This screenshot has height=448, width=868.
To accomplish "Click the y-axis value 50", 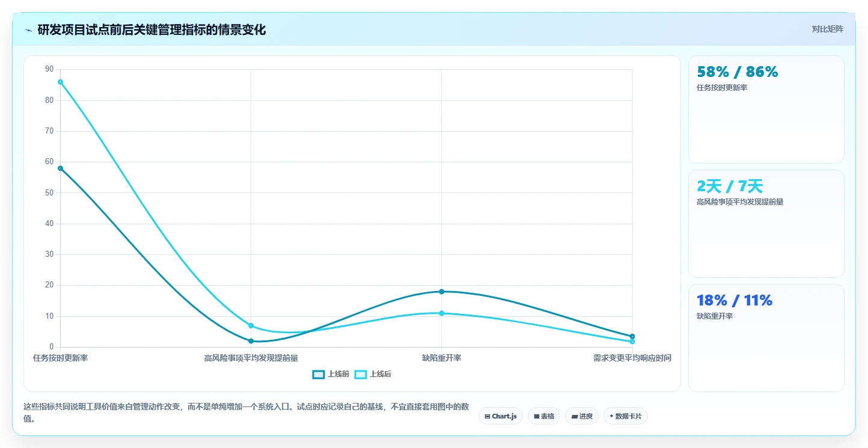I will click(x=49, y=192).
